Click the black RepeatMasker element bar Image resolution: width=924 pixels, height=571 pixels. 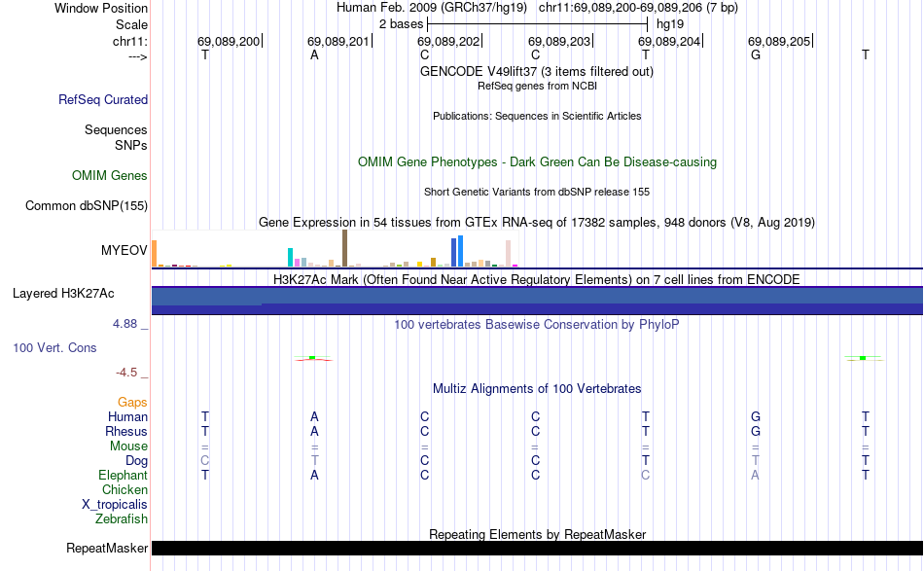click(537, 548)
